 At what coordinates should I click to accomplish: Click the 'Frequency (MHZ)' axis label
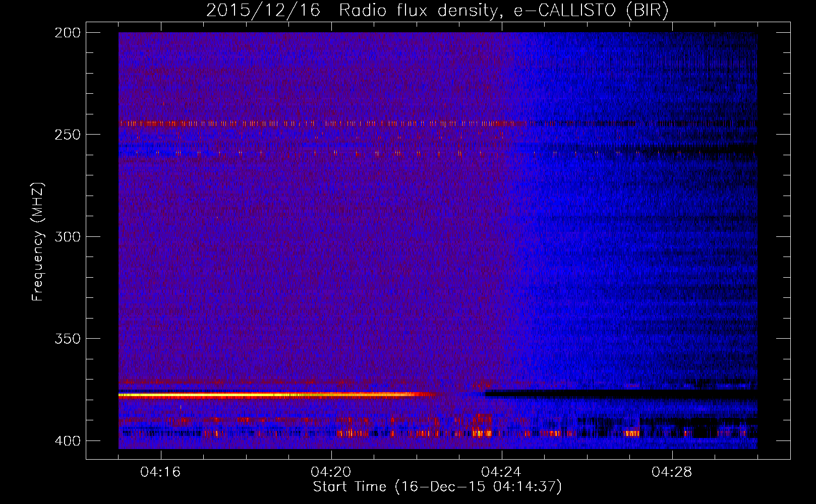click(38, 241)
